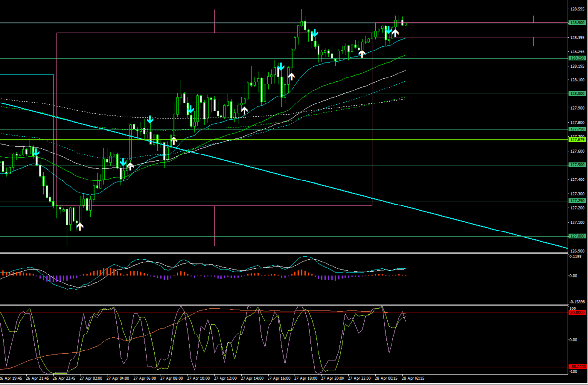Image resolution: width=588 pixels, height=385 pixels.
Task: Click the 126.900 price scale value
Action: [577, 251]
